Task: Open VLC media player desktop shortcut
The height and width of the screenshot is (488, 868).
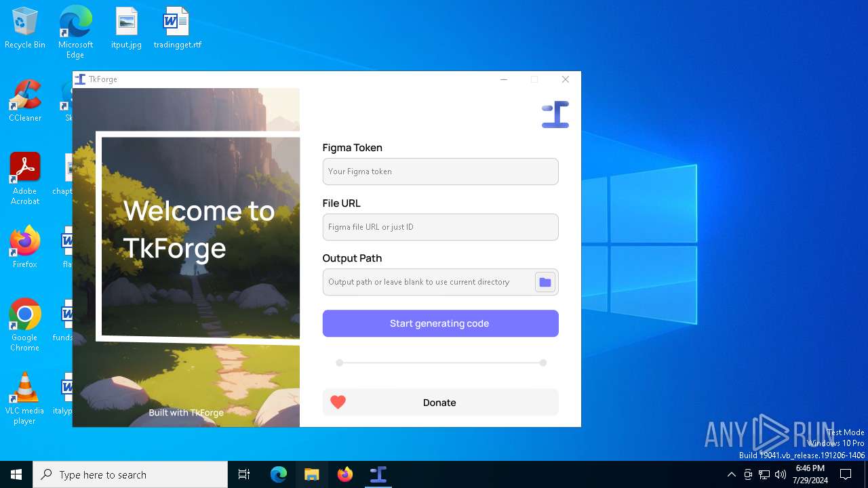Action: click(x=25, y=399)
